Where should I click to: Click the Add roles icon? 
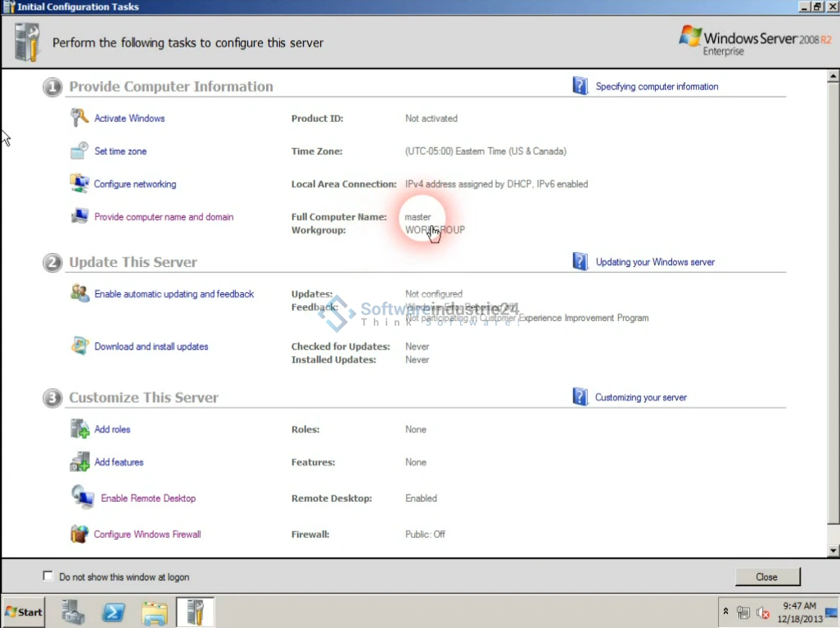[x=79, y=429]
